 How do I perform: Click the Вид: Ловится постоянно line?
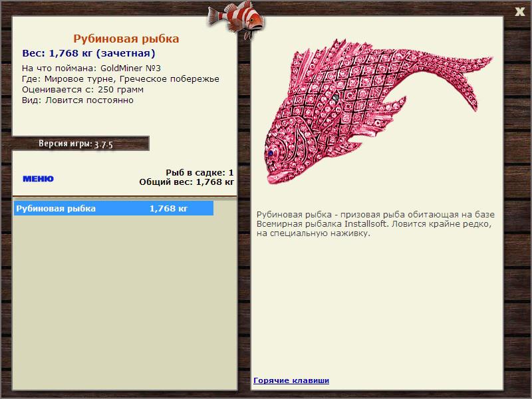[78, 100]
